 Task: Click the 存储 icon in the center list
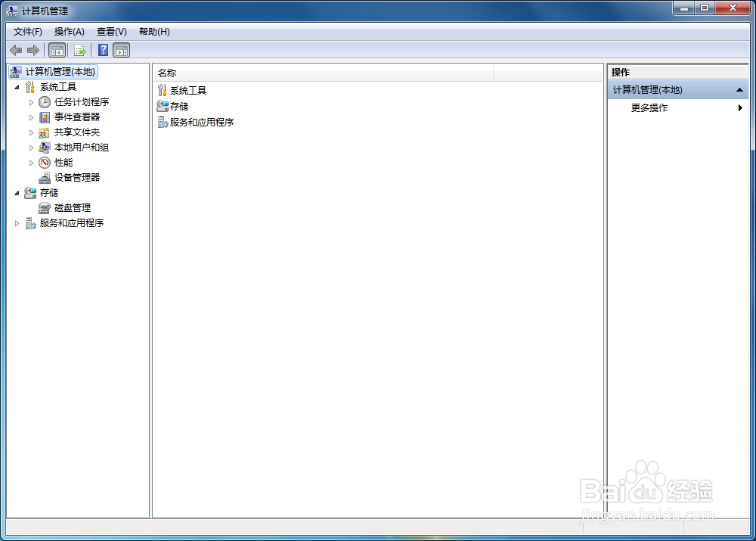tap(163, 106)
